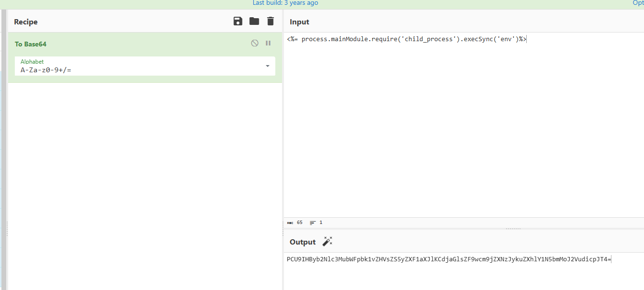
Task: Toggle breakpoint on To Base64 operation
Action: click(268, 43)
